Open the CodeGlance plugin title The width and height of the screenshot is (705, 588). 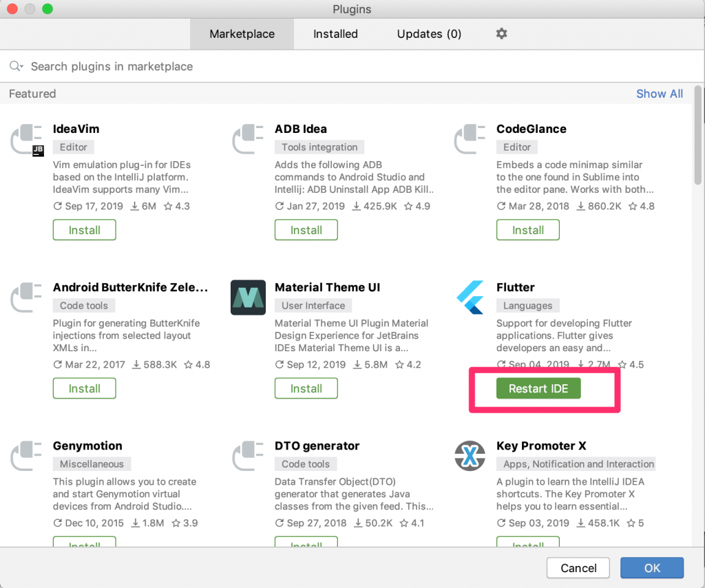click(x=532, y=129)
